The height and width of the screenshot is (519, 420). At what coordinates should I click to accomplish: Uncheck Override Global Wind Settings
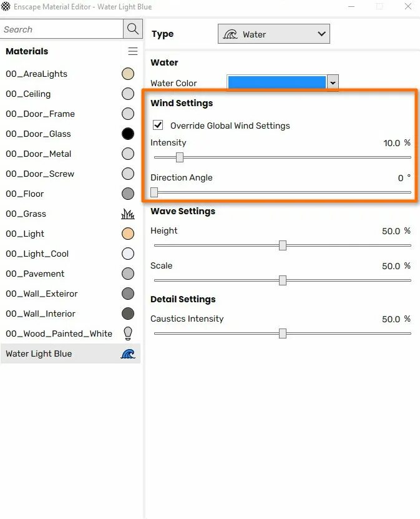tap(158, 125)
